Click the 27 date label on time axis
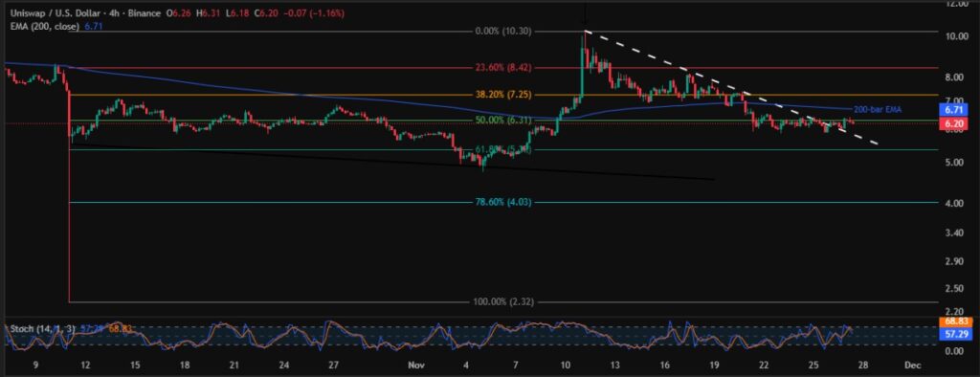Screen dimensions: 980x377 click(x=333, y=366)
